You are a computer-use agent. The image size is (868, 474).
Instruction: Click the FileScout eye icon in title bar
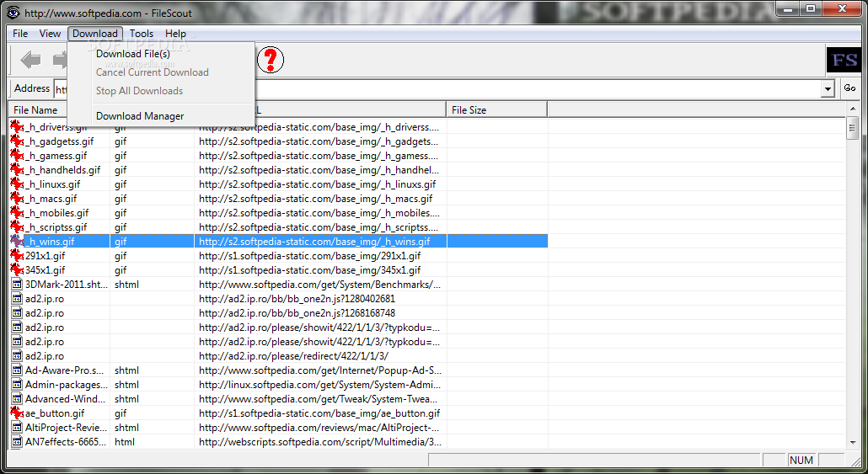click(13, 11)
